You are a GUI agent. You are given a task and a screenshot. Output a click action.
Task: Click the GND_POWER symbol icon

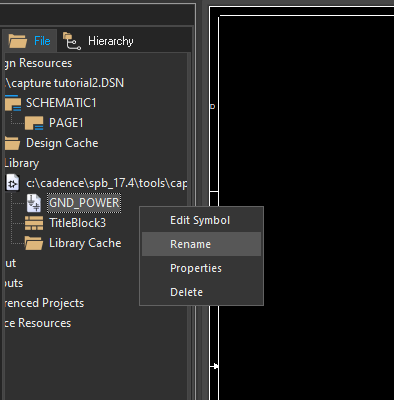[34, 203]
